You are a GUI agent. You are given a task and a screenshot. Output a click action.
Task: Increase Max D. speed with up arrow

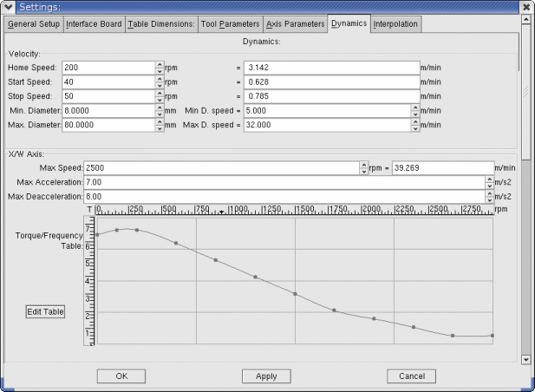click(x=415, y=121)
